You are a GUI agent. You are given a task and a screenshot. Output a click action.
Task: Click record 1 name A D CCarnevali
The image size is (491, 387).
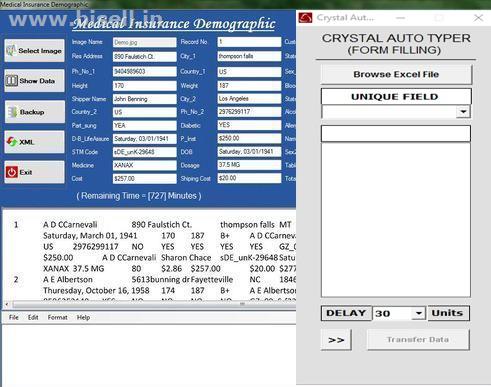tap(70, 225)
